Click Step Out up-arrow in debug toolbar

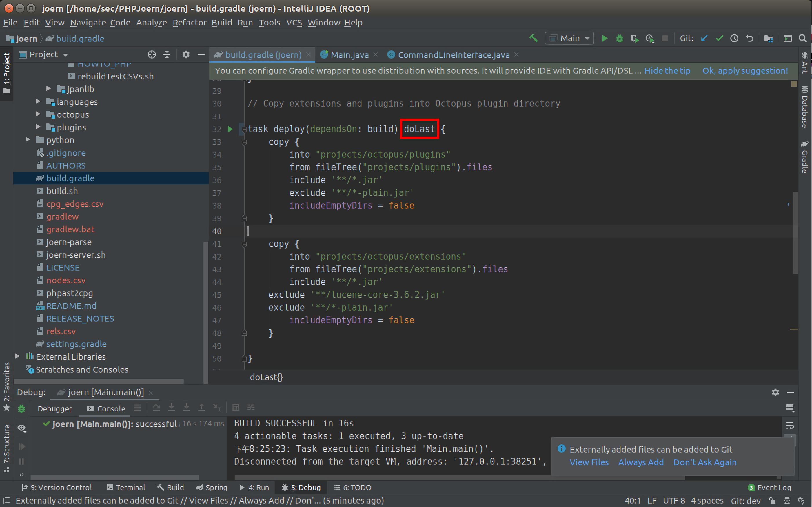pyautogui.click(x=202, y=408)
